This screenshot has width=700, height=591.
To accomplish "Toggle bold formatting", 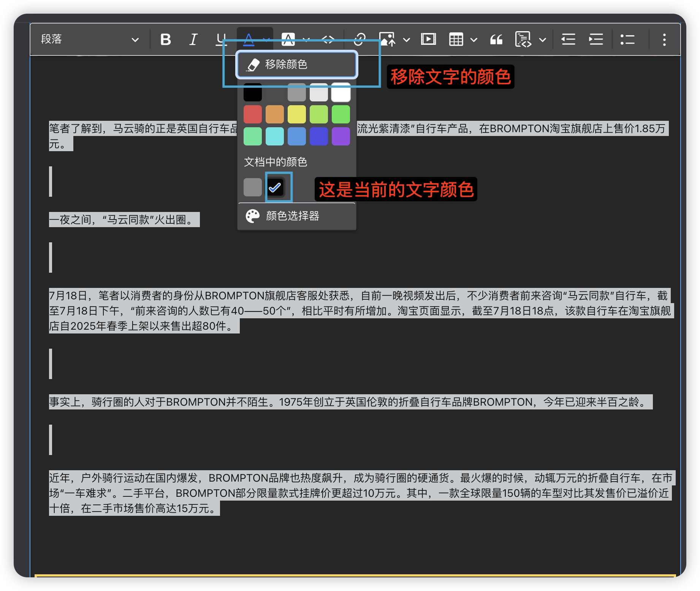I will coord(166,40).
